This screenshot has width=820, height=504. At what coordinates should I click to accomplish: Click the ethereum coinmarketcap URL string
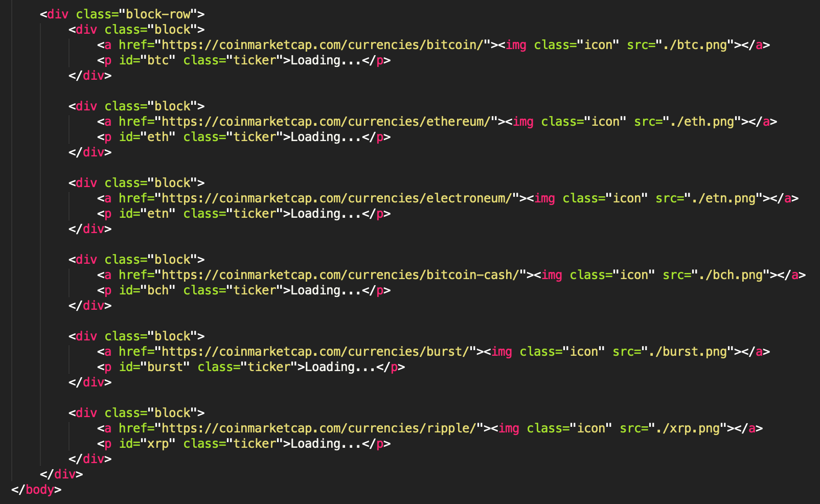point(326,122)
